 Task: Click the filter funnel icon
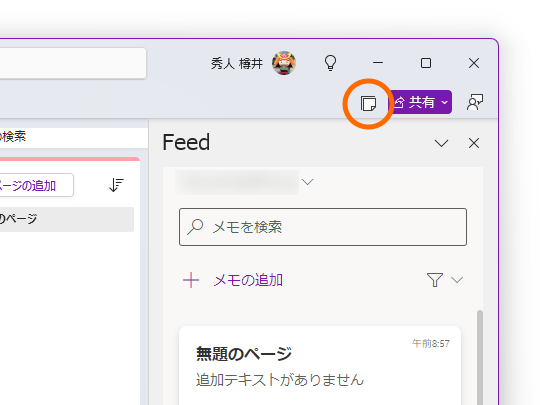435,280
